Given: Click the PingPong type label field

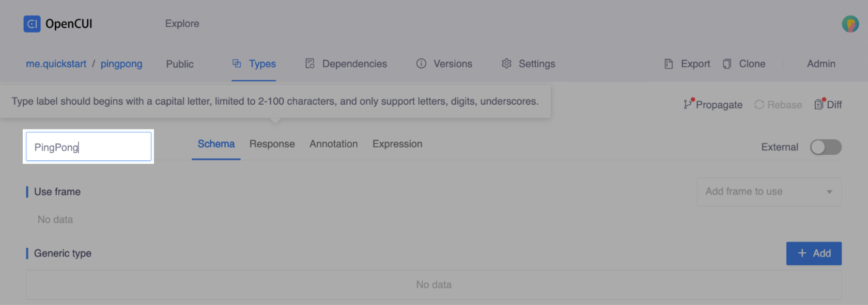Looking at the screenshot, I should [88, 147].
